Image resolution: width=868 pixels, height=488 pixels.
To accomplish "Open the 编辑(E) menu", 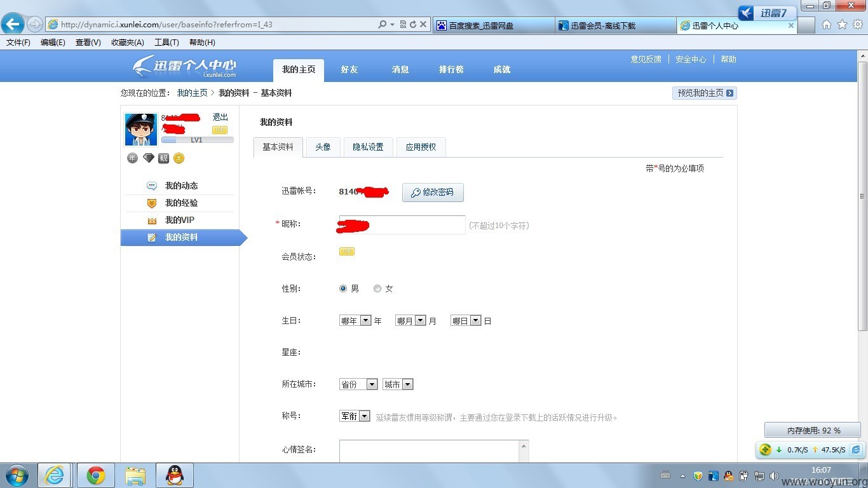I will pos(53,43).
